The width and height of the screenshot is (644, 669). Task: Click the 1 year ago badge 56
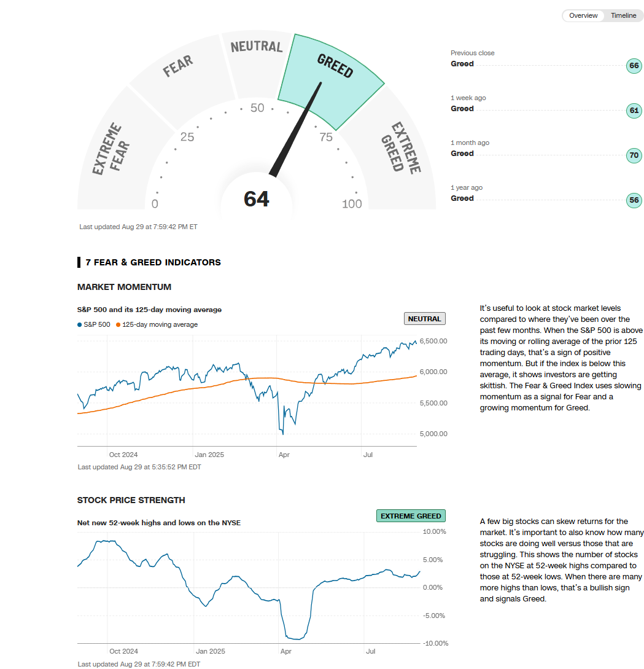634,200
